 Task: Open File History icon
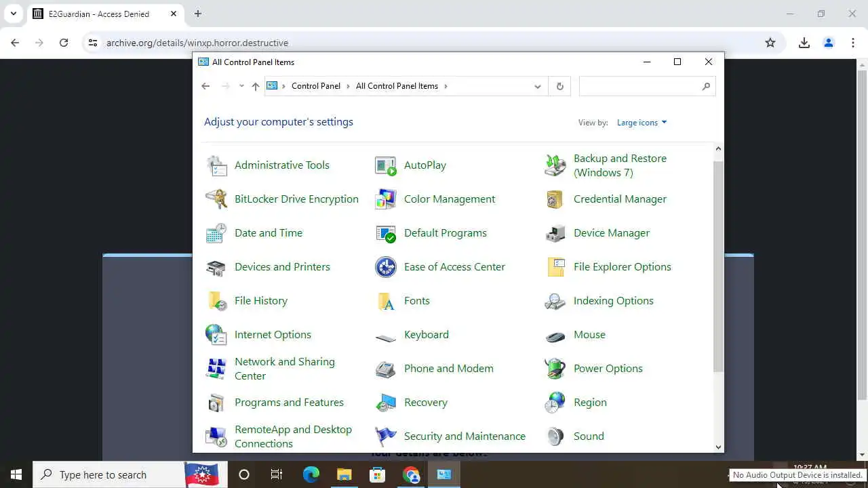click(216, 301)
